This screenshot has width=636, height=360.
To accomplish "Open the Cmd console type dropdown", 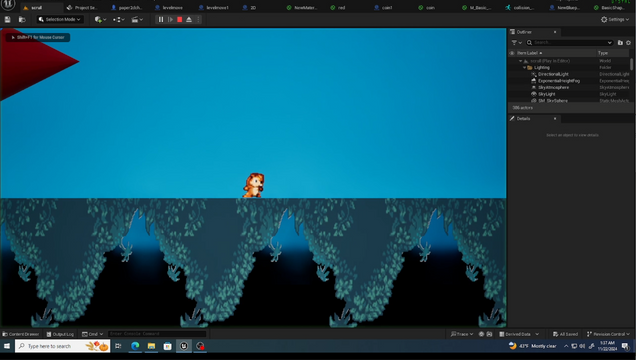I will click(x=92, y=334).
